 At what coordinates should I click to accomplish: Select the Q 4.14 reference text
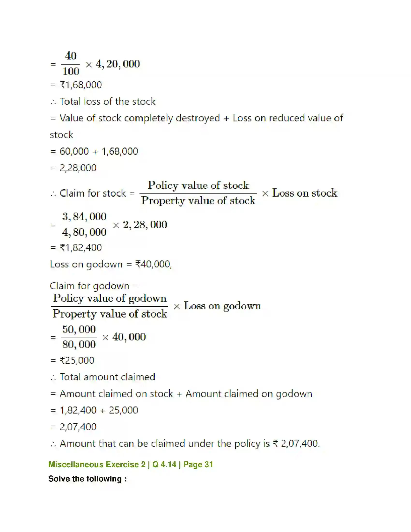tap(164, 465)
